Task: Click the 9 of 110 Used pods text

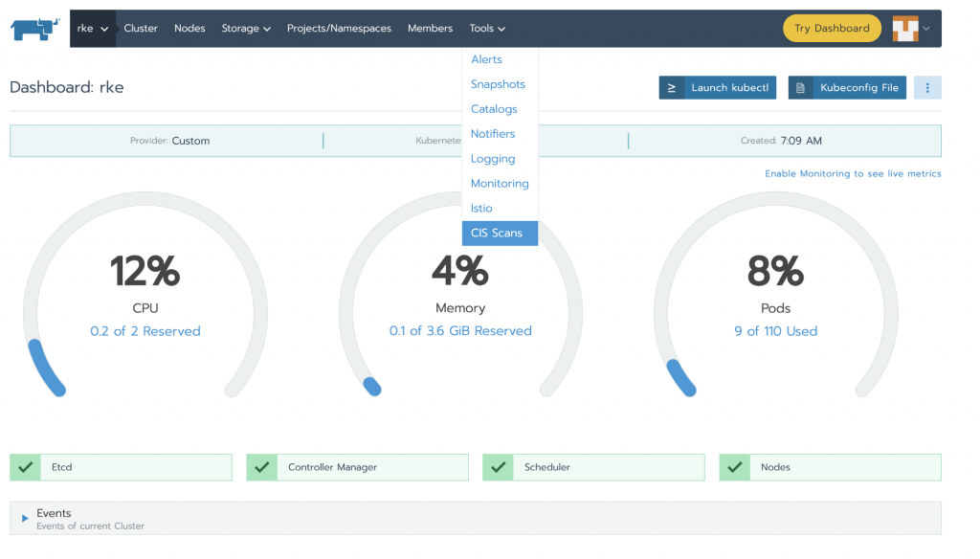Action: (775, 331)
